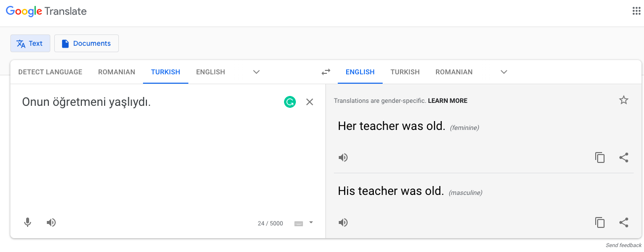This screenshot has height=252, width=644.
Task: Click the Grammarly icon in source box
Action: click(x=290, y=102)
